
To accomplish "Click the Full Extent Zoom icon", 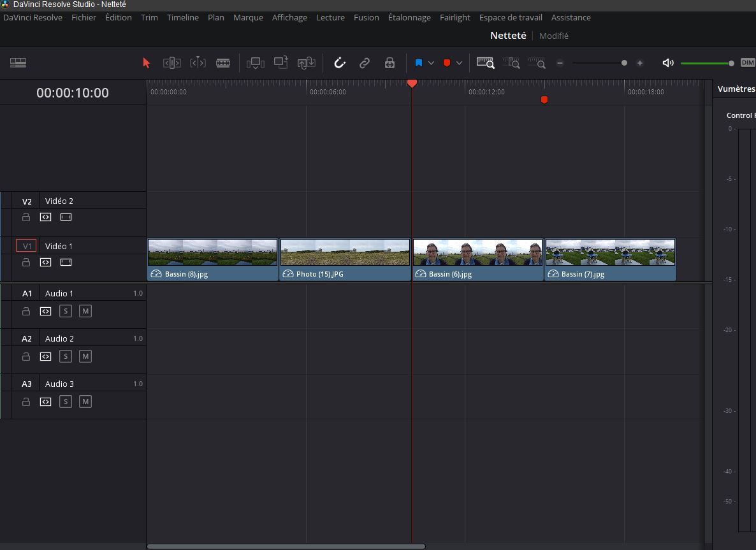I will point(486,62).
